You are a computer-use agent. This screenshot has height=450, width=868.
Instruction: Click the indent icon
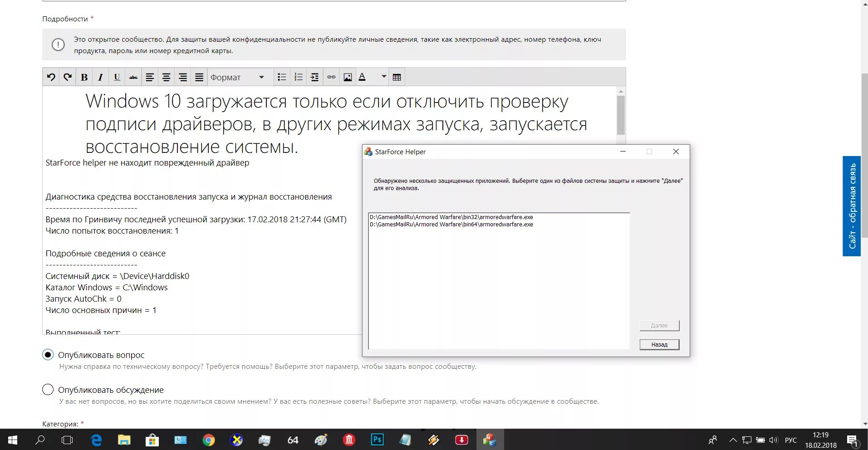[314, 77]
